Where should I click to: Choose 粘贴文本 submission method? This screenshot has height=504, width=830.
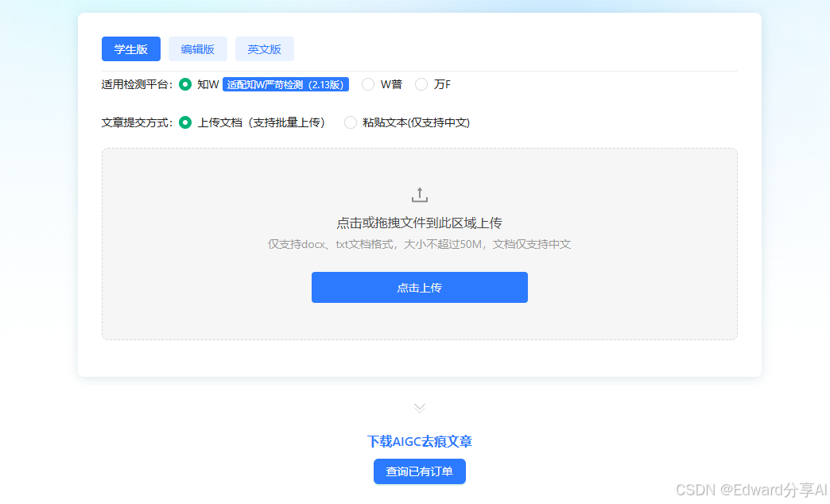pos(351,123)
